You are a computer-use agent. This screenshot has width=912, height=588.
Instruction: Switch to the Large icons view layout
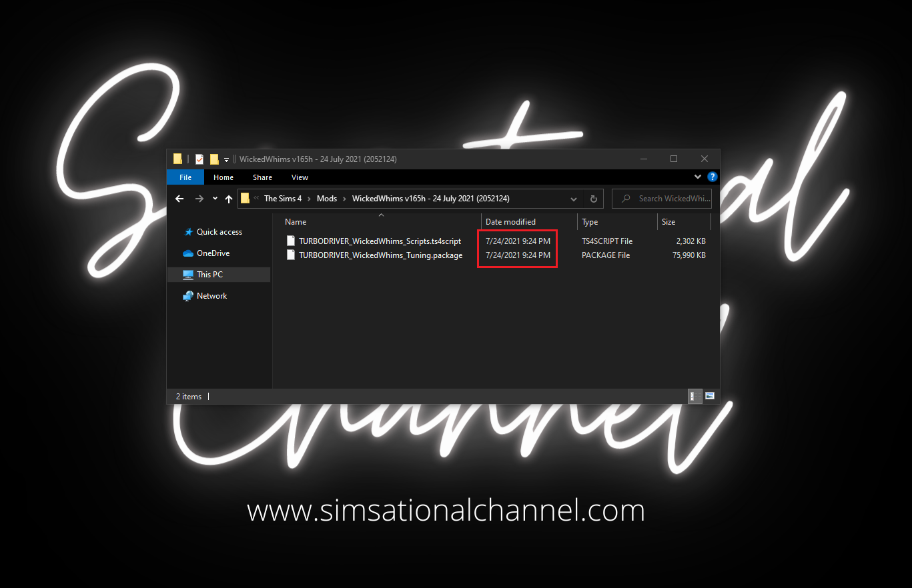coord(709,396)
